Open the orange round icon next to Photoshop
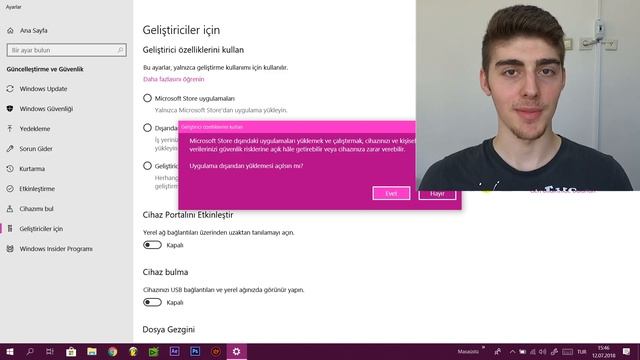Image resolution: width=640 pixels, height=360 pixels. click(x=216, y=351)
